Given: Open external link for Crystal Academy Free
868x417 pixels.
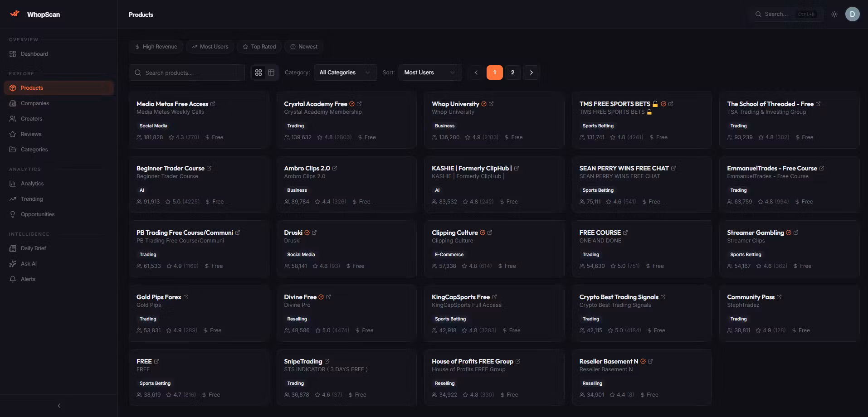Looking at the screenshot, I should tap(359, 104).
